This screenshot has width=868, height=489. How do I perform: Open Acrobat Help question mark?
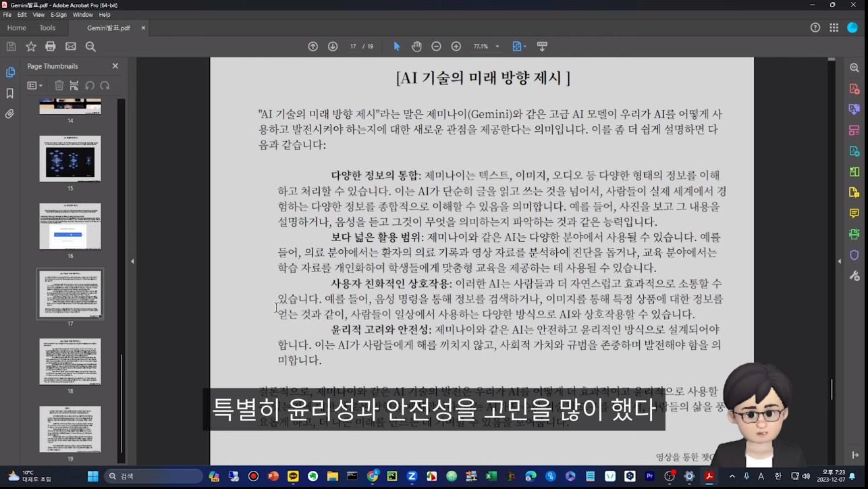(x=815, y=28)
